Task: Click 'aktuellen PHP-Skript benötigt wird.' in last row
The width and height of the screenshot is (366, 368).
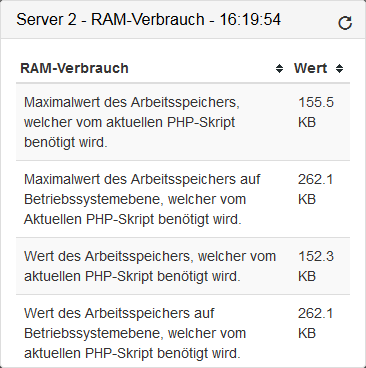Action: point(132,353)
